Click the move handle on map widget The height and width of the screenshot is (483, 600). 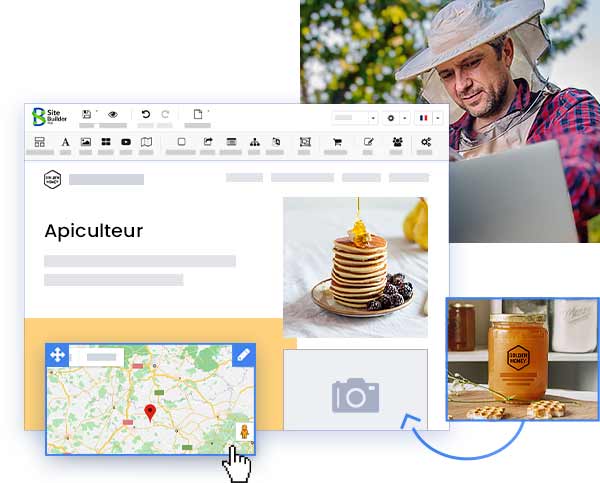pos(58,354)
